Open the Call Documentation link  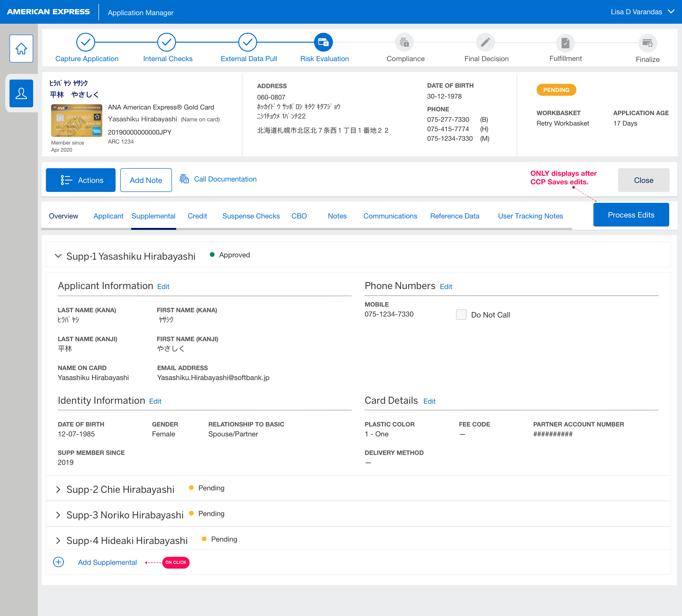pos(225,179)
